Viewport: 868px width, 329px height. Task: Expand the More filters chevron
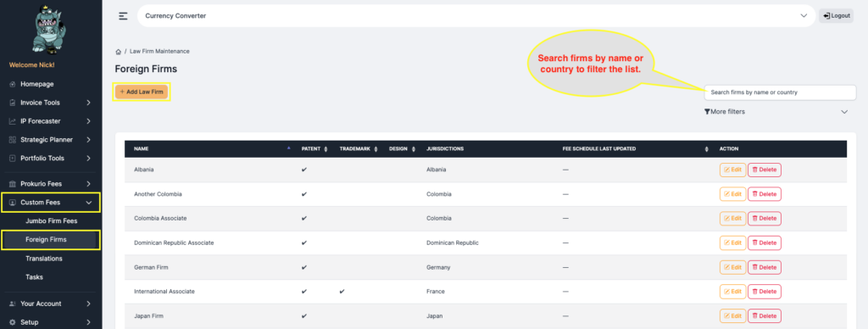click(x=844, y=112)
